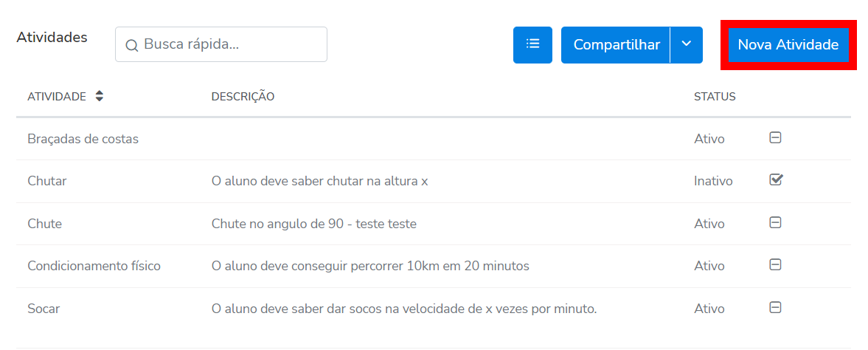Click the search magnifier icon

coord(132,45)
